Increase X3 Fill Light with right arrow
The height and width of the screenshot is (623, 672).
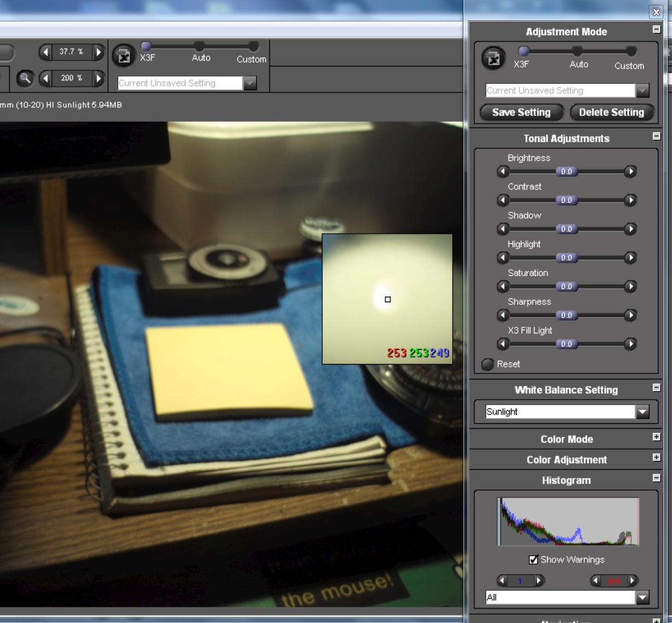[x=630, y=344]
